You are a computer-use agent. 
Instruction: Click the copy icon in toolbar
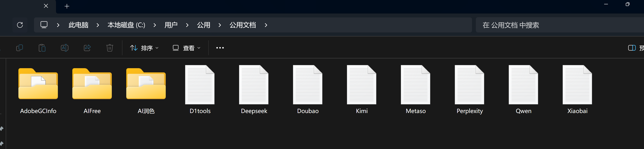click(x=20, y=48)
